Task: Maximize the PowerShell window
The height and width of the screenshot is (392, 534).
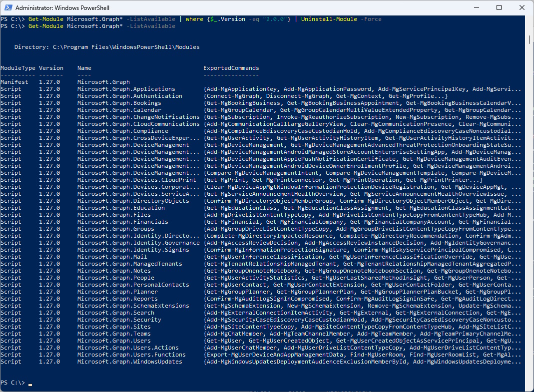Action: [x=499, y=8]
